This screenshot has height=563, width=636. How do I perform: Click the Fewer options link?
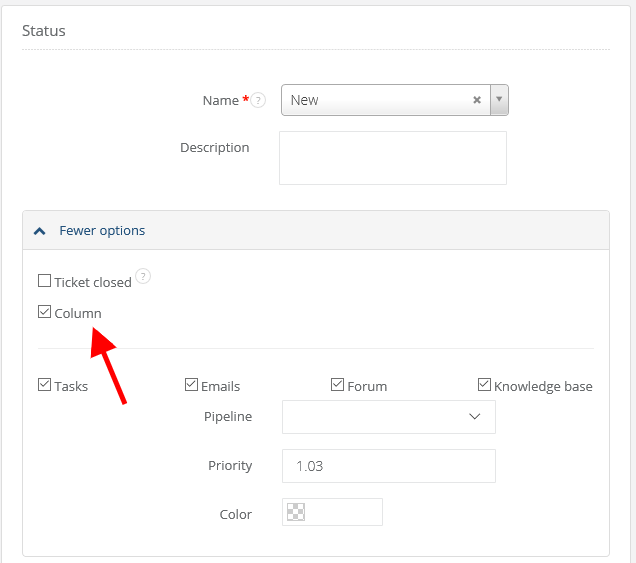point(102,230)
